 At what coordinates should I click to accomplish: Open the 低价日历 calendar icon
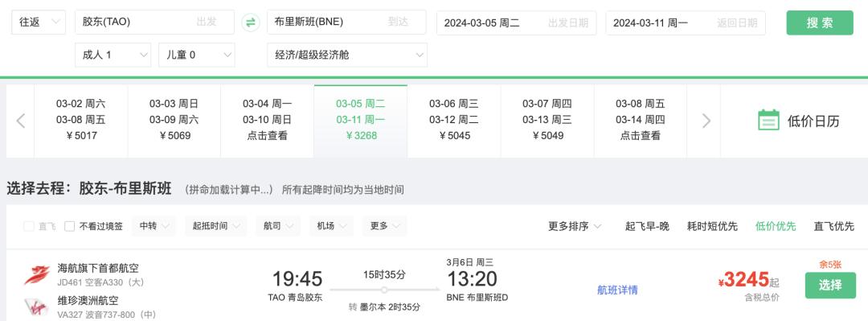click(x=768, y=121)
